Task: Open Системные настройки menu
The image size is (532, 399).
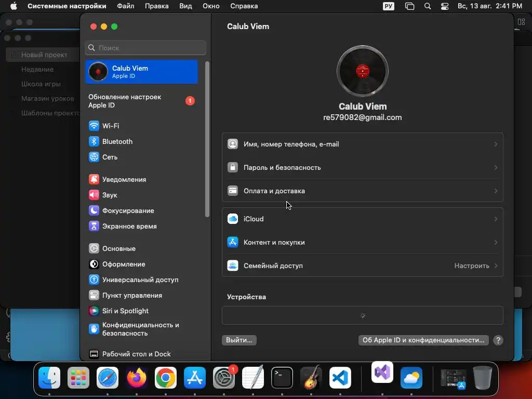Action: coord(67,6)
